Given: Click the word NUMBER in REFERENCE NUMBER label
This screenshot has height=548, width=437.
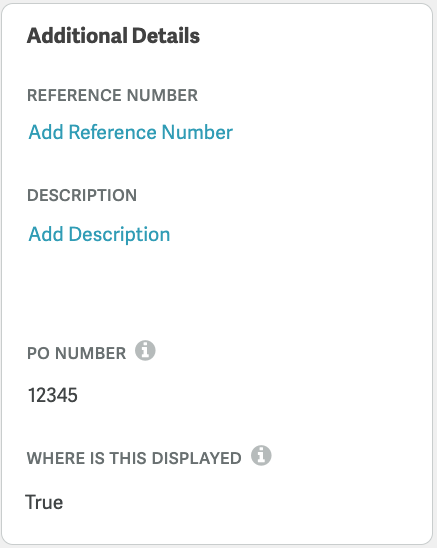Looking at the screenshot, I should click(x=162, y=95).
